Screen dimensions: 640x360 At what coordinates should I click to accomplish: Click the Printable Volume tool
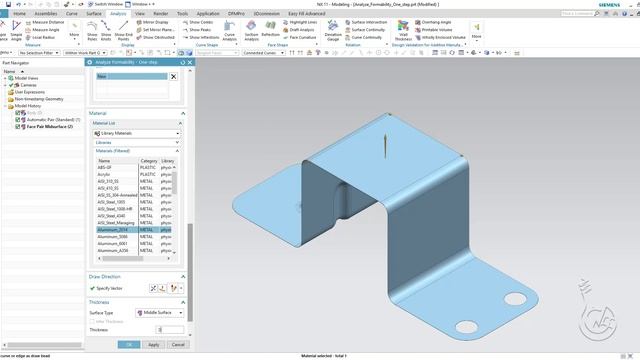(x=433, y=30)
